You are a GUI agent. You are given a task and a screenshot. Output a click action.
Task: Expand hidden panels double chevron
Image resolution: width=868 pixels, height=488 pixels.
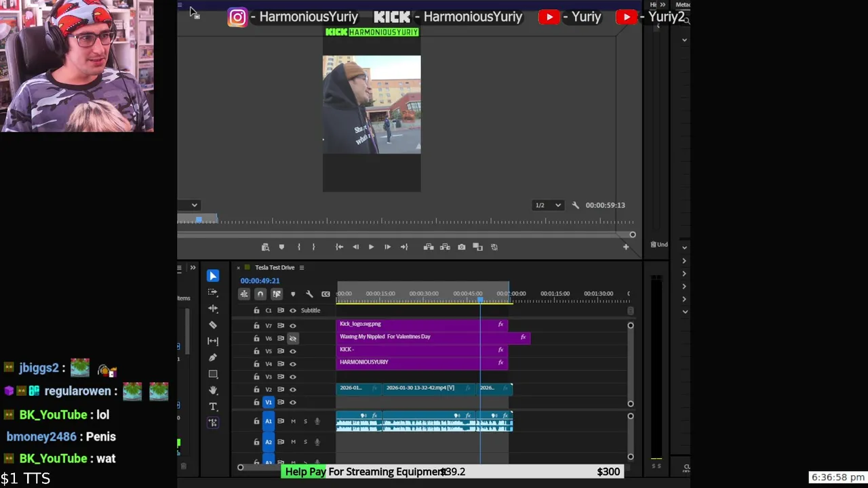pyautogui.click(x=193, y=268)
